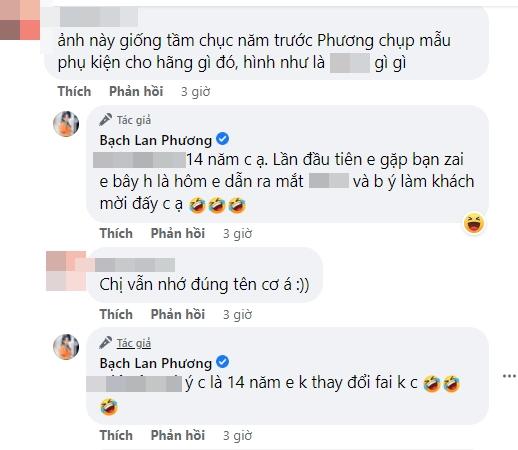The height and width of the screenshot is (450, 518).
Task: Open Bạch Lan Phương's avatar in first reply
Action: [x=66, y=124]
